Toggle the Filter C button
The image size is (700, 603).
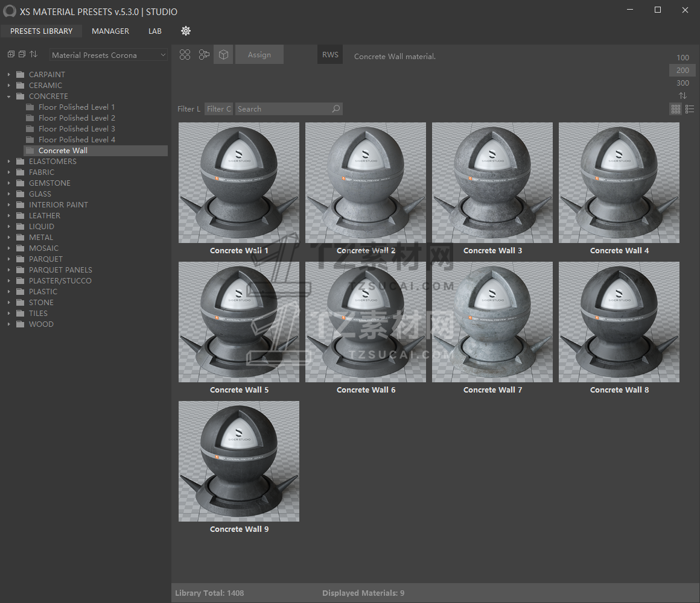[219, 109]
